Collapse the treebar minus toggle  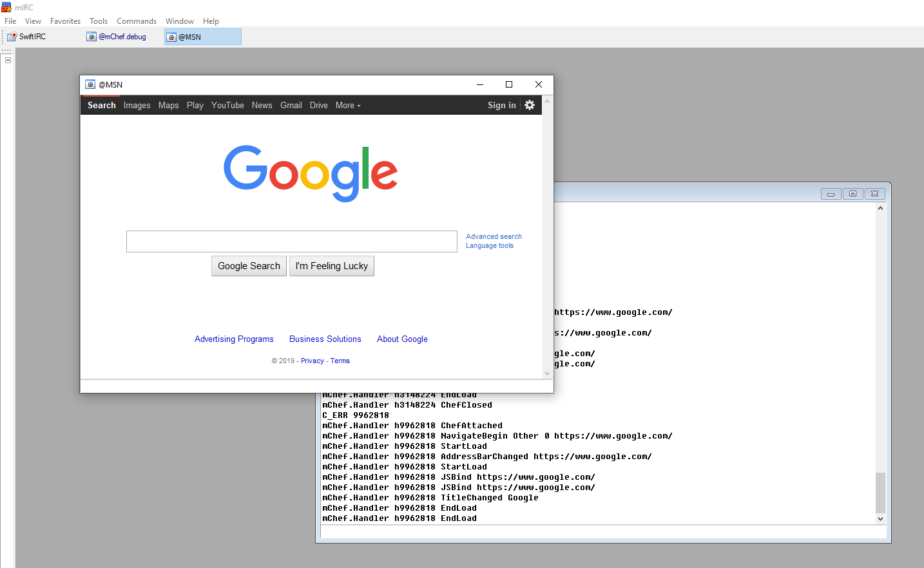(x=8, y=61)
